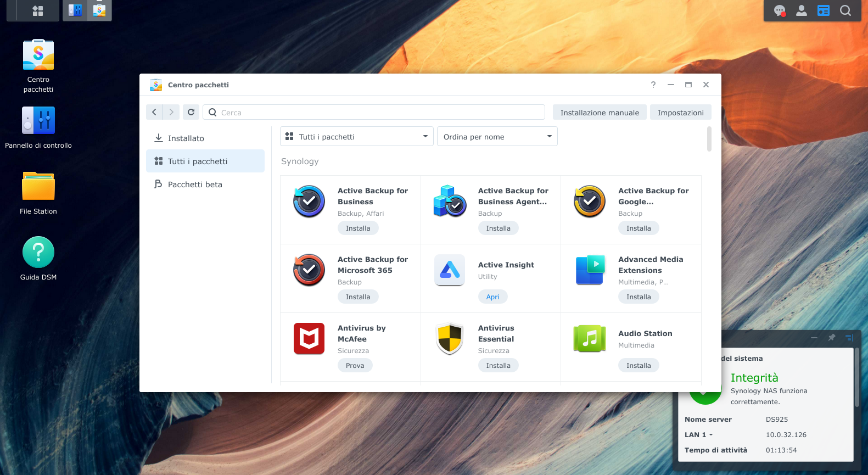868x475 pixels.
Task: Open Antivirus Essential title link
Action: [x=496, y=333]
